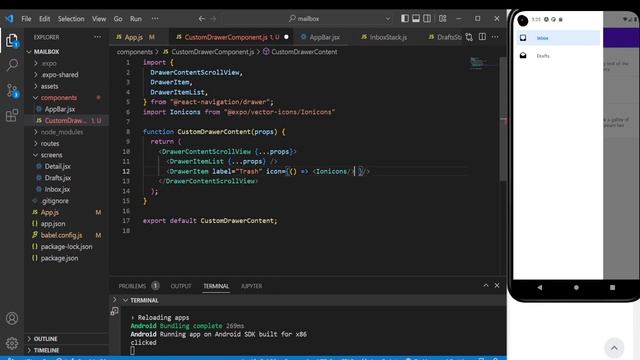Open the Go menu
This screenshot has width=640, height=360.
pyautogui.click(x=118, y=19)
